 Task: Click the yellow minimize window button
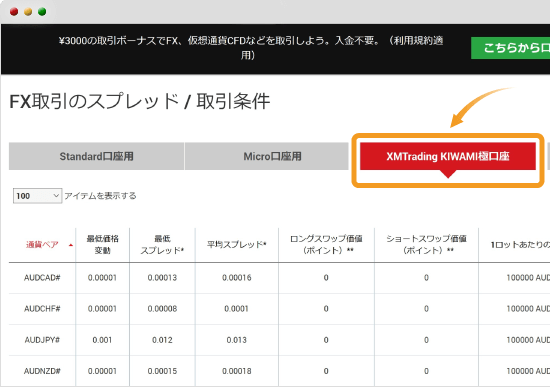[28, 12]
